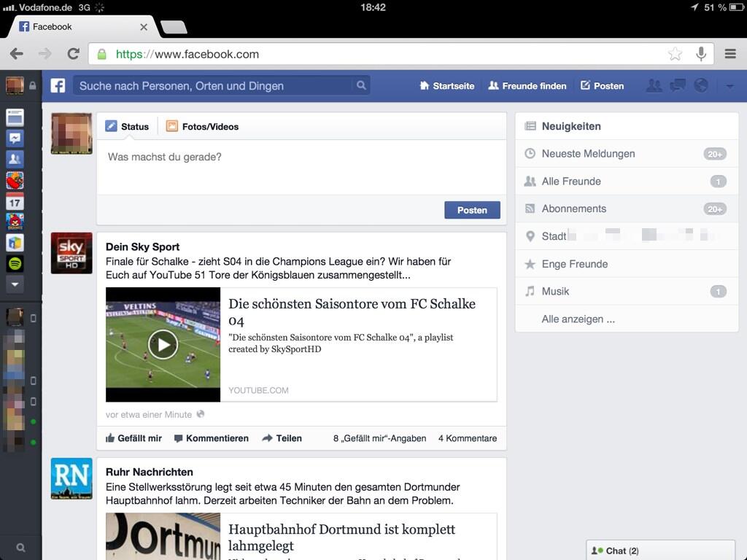This screenshot has height=560, width=747.
Task: Click the blue Posten button in composer
Action: [472, 210]
